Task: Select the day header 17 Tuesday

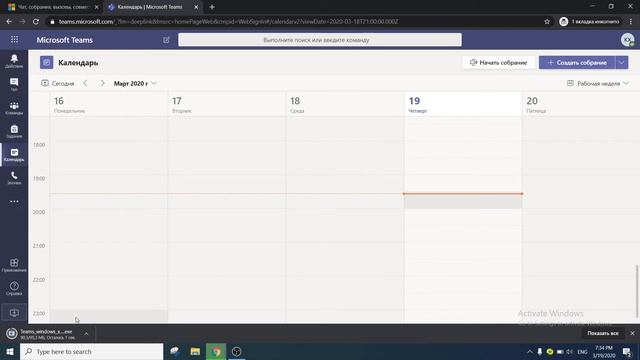Action: point(227,104)
